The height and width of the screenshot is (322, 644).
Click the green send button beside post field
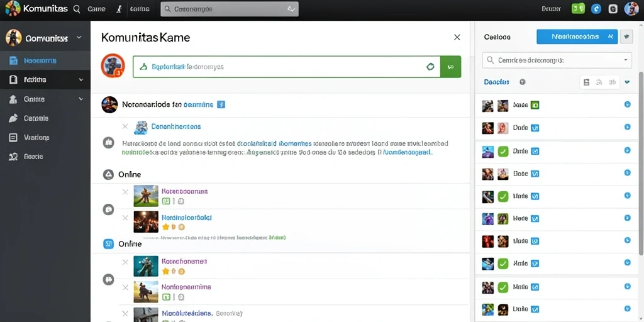pyautogui.click(x=450, y=67)
